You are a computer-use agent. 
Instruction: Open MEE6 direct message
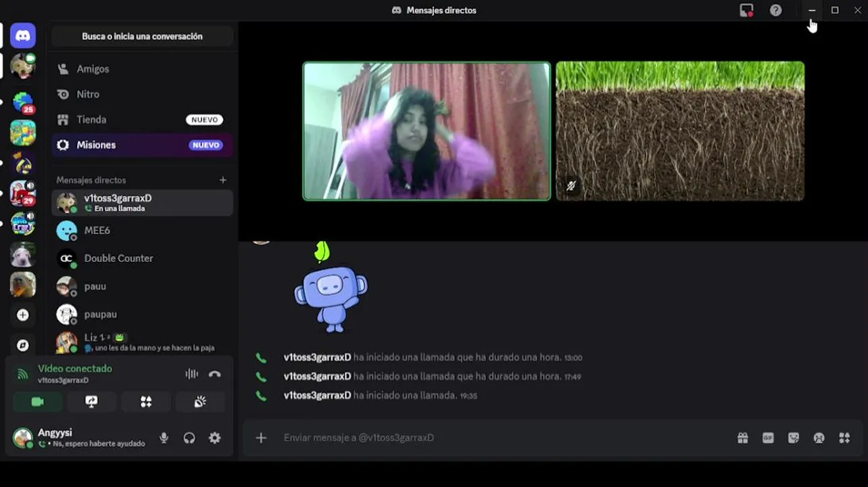142,231
